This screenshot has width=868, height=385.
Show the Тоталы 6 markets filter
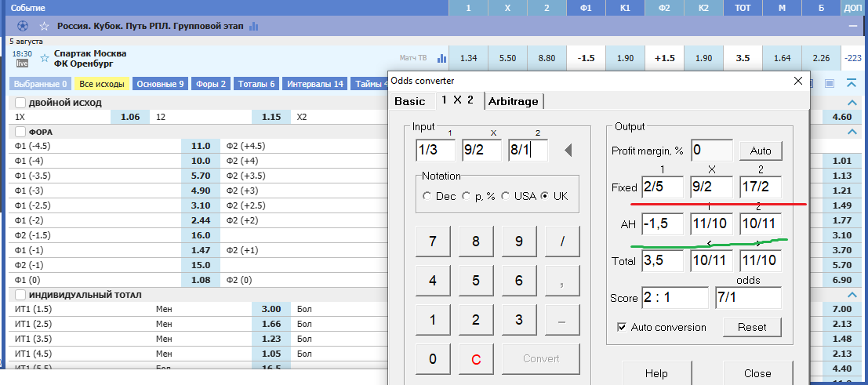[256, 84]
